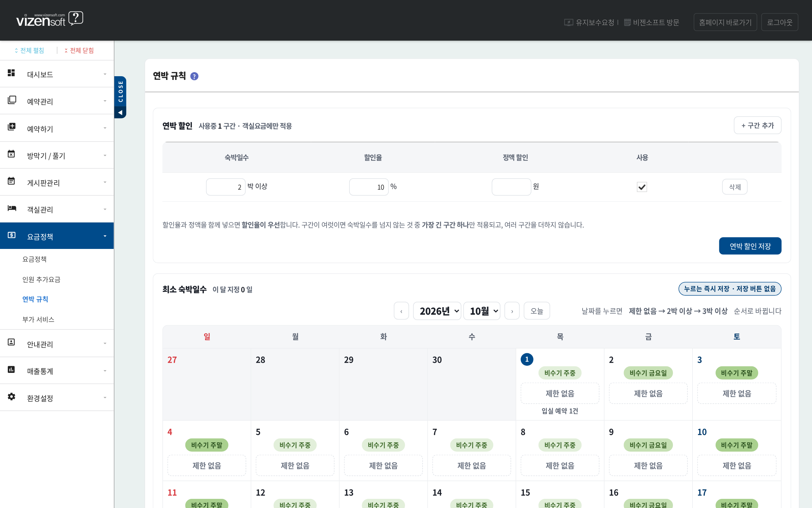The height and width of the screenshot is (508, 812).
Task: Open the 2026년 year dropdown
Action: point(437,311)
